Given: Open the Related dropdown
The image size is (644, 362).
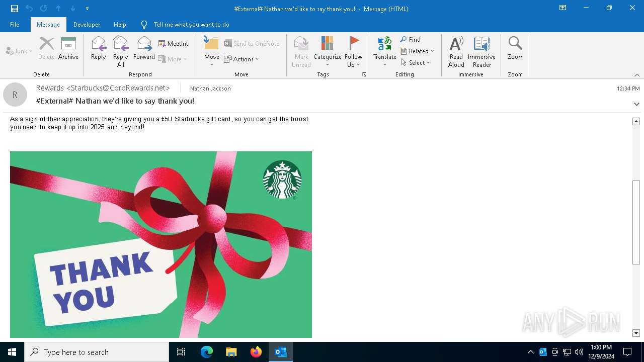Looking at the screenshot, I should (417, 51).
